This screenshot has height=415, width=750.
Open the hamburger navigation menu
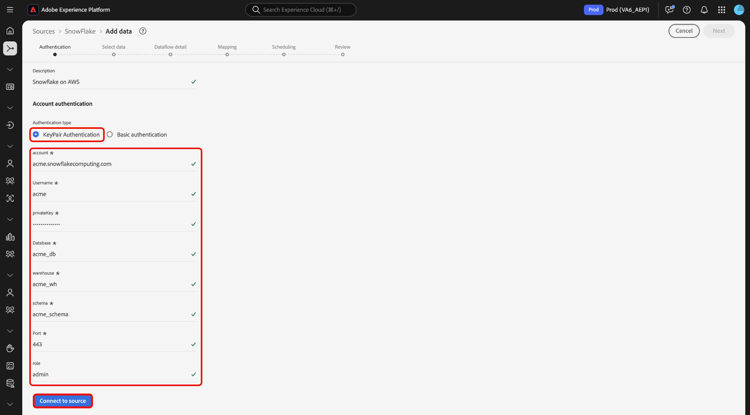(x=10, y=10)
